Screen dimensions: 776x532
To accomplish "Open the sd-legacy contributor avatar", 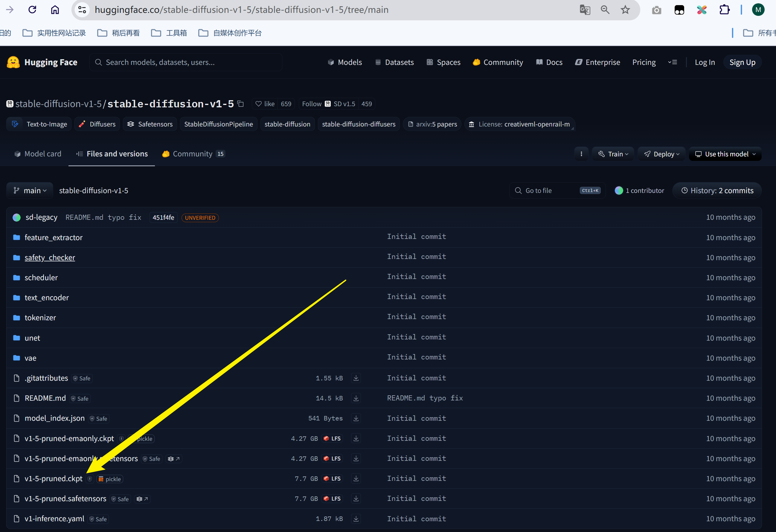I will click(17, 218).
